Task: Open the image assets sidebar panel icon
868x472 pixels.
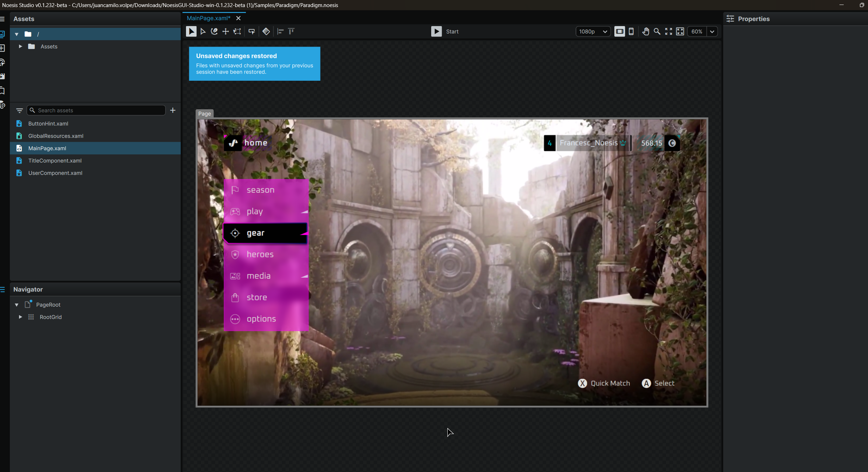Action: click(2, 34)
